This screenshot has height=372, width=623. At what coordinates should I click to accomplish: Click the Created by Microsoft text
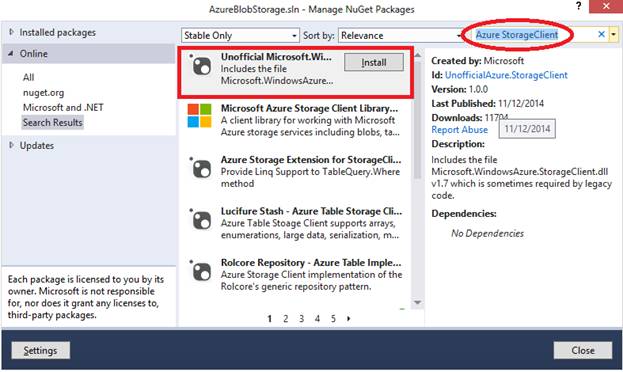(x=477, y=61)
